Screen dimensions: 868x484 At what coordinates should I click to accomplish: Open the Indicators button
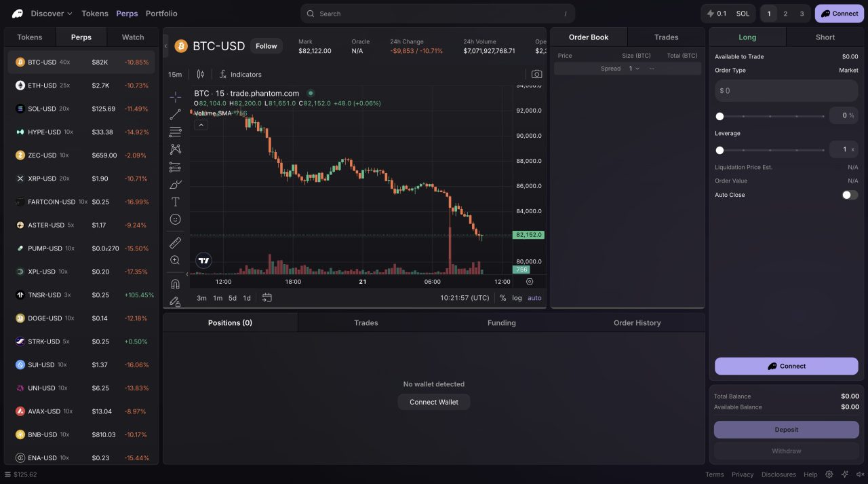click(240, 74)
